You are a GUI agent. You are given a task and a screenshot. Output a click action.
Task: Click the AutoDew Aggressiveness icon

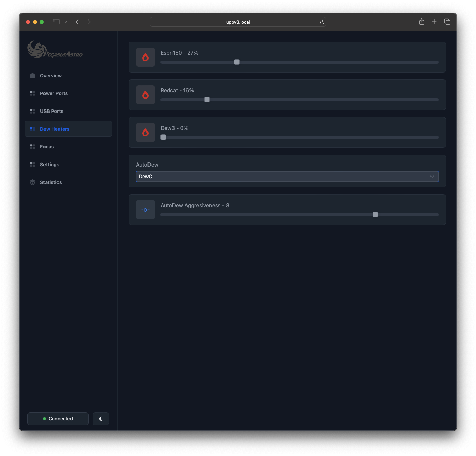(x=145, y=210)
